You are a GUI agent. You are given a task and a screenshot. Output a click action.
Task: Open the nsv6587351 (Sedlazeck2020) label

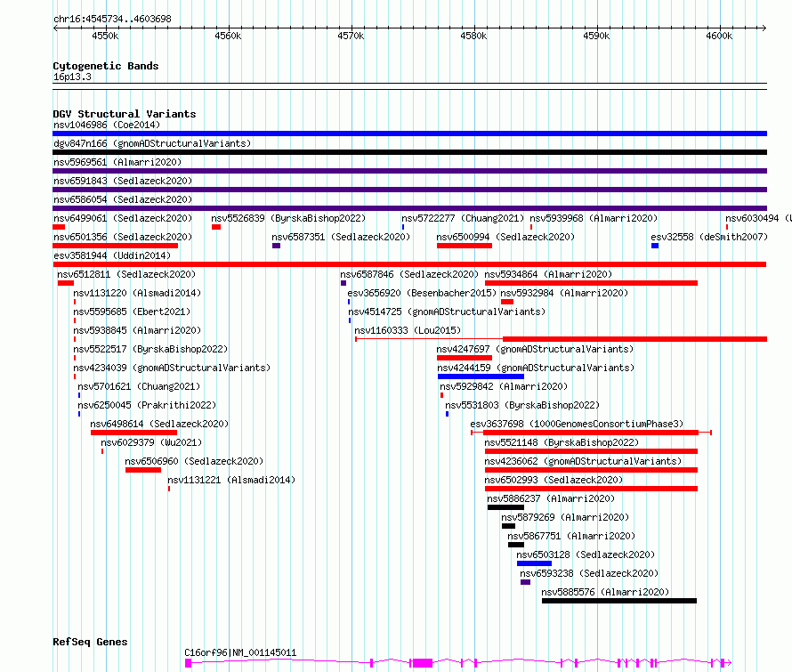[x=341, y=237]
